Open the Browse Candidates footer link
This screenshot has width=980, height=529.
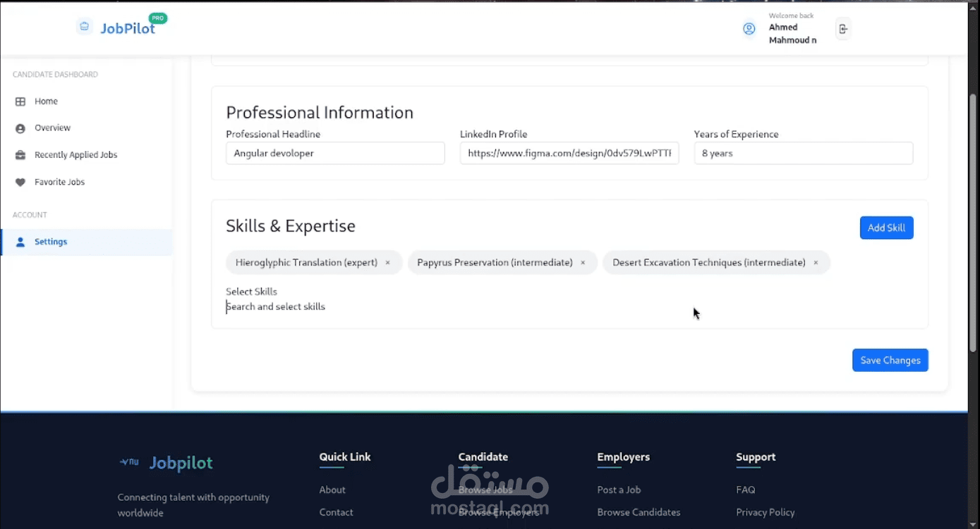[x=639, y=512]
